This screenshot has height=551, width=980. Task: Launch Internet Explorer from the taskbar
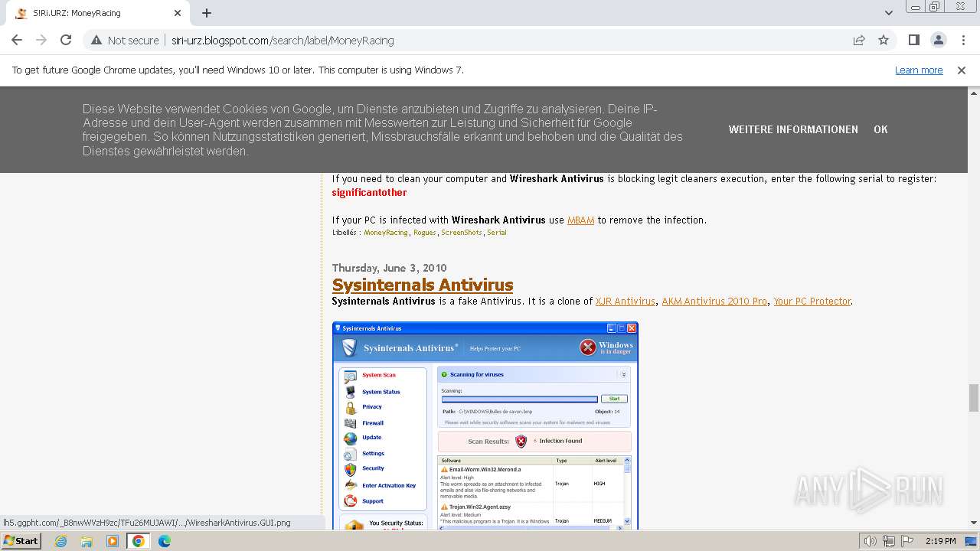point(60,541)
